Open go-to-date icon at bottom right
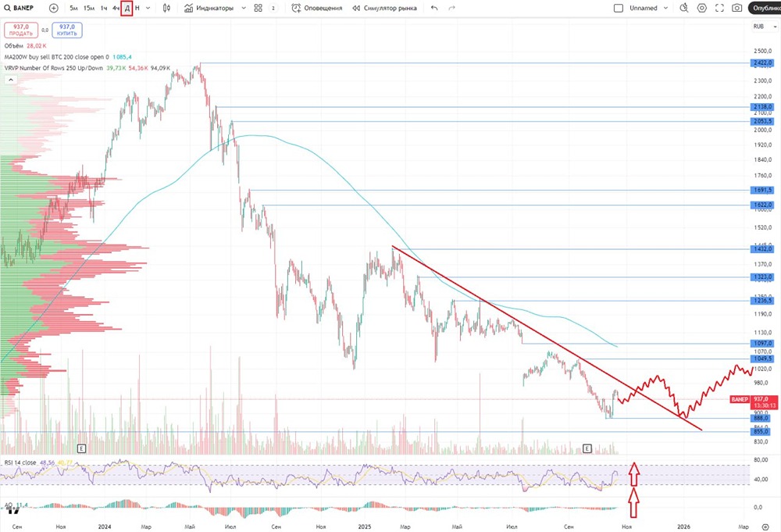This screenshot has height=532, width=781. (765, 527)
